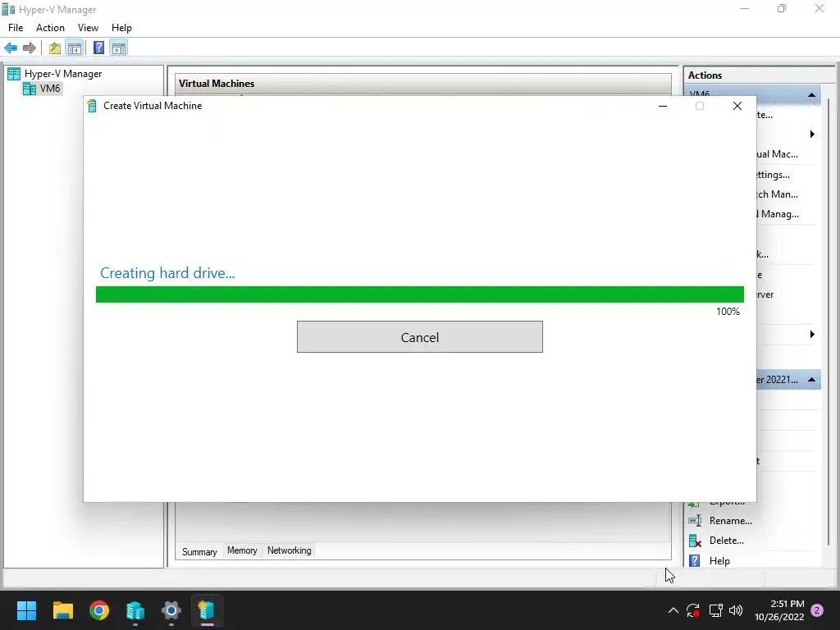
Task: Open File Explorer from the taskbar
Action: 62,610
